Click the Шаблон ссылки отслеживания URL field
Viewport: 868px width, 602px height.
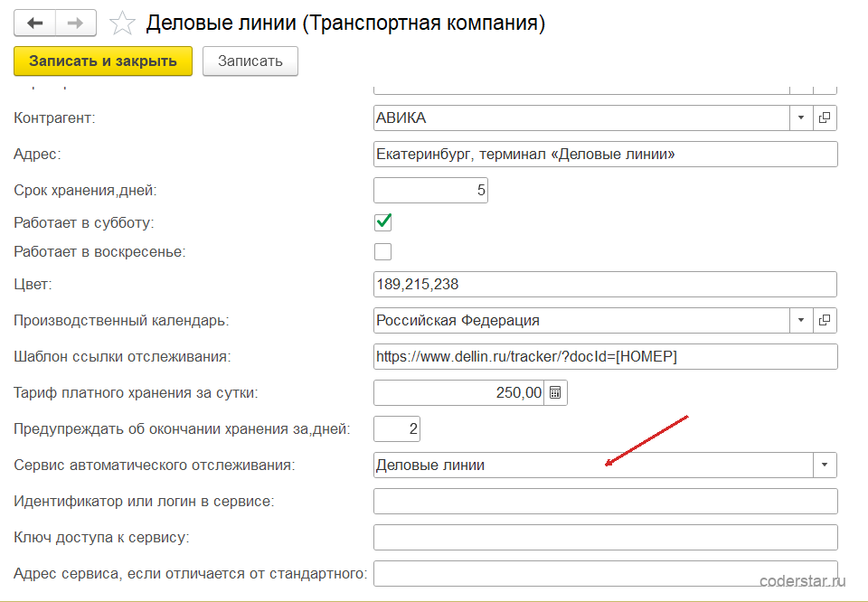[x=606, y=357]
